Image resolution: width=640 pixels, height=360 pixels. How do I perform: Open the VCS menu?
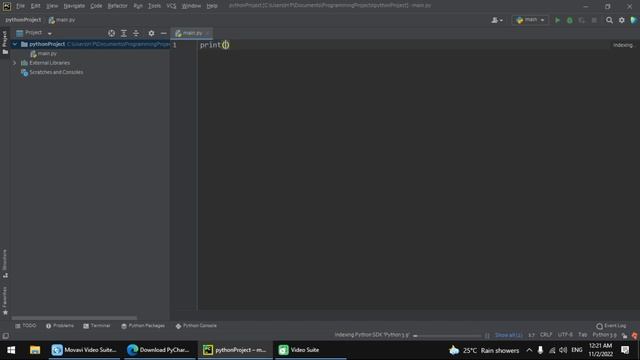tap(171, 6)
